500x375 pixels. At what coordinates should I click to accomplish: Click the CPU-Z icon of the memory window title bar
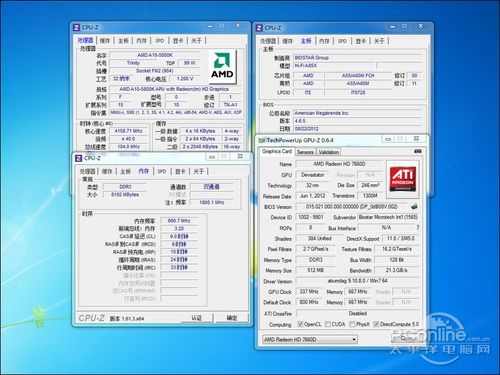[x=78, y=158]
